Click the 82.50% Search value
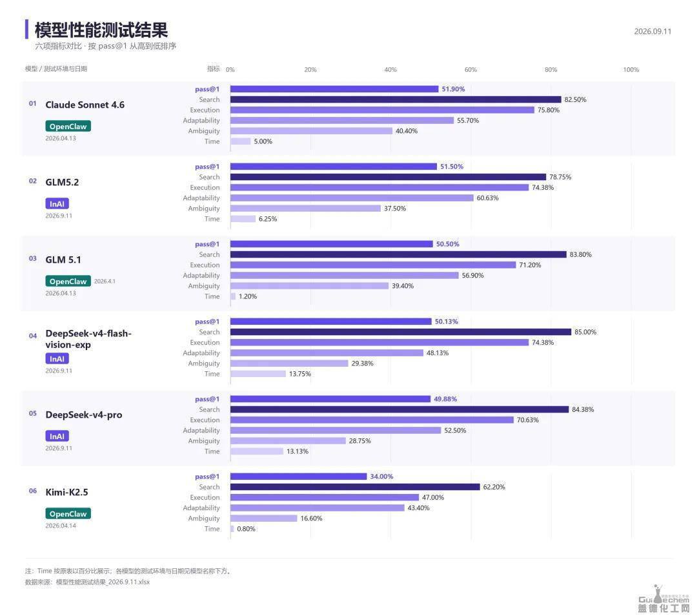Viewport: 697px width, 616px height. click(x=575, y=99)
